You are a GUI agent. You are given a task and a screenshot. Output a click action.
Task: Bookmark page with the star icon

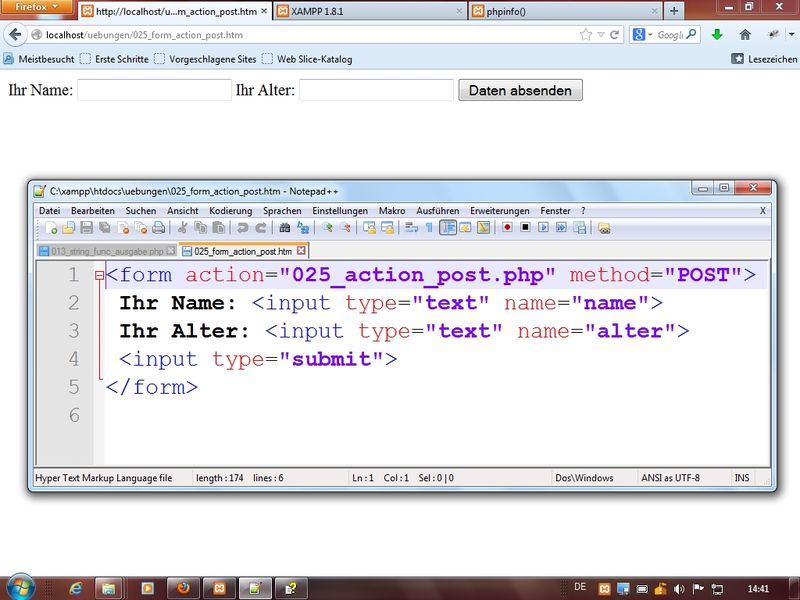point(586,34)
